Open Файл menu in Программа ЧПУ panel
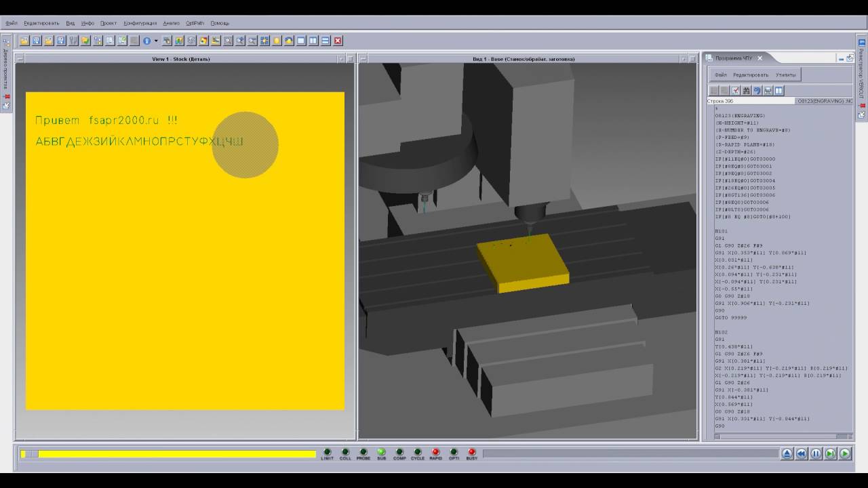Image resolution: width=868 pixels, height=488 pixels. click(721, 75)
